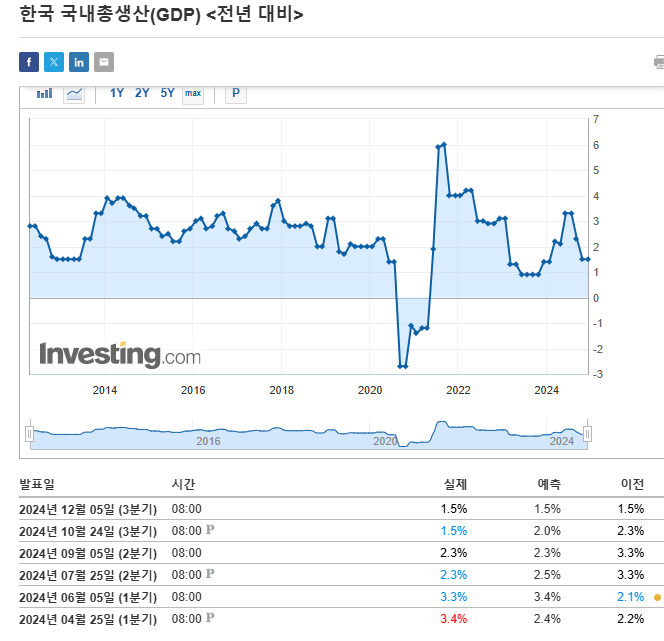Click orange revision dot beside 2.1%
This screenshot has width=664, height=641.
pos(657,598)
